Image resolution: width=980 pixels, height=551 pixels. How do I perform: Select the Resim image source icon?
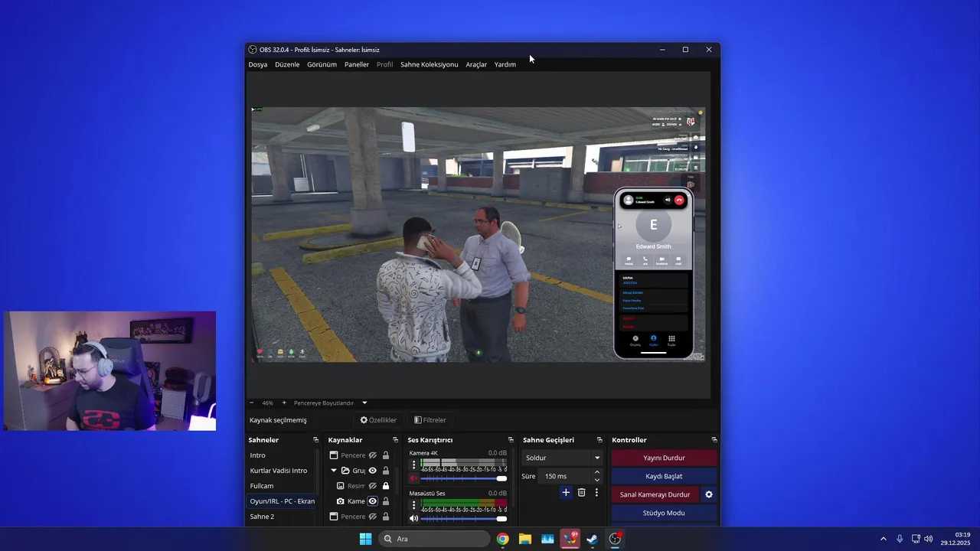point(341,486)
